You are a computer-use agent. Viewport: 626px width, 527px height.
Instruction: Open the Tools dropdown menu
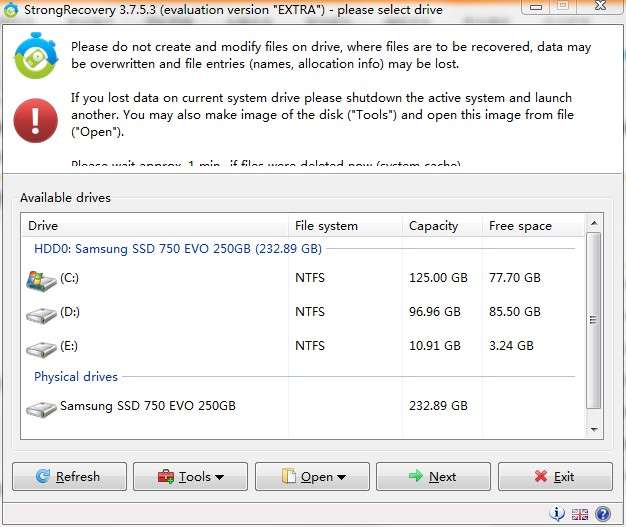190,477
